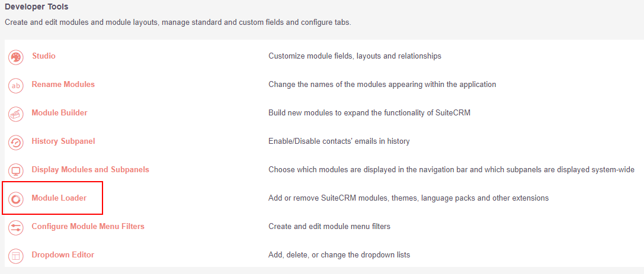This screenshot has width=644, height=274.
Task: Click the Configure Module Menu Filters sliders icon
Action: 16,227
